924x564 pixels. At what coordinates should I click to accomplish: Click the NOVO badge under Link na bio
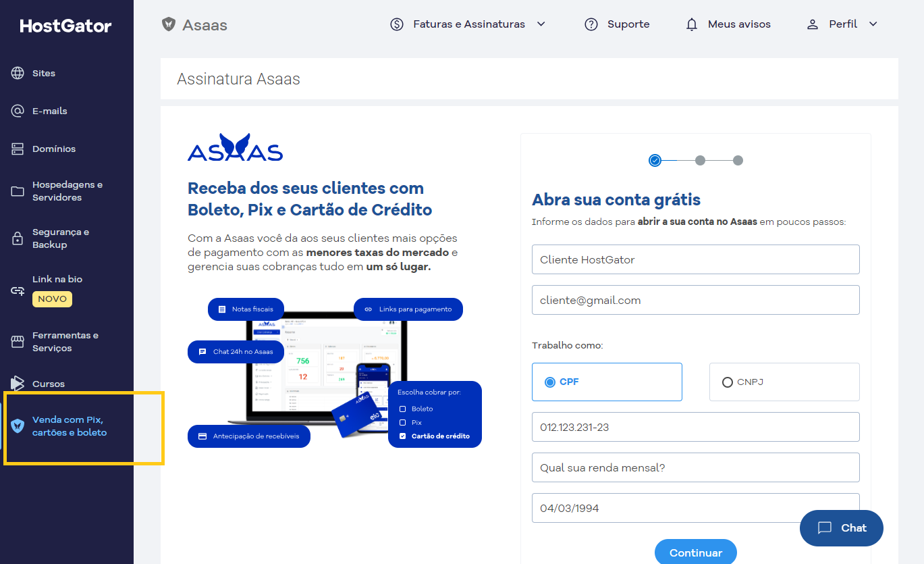coord(52,299)
